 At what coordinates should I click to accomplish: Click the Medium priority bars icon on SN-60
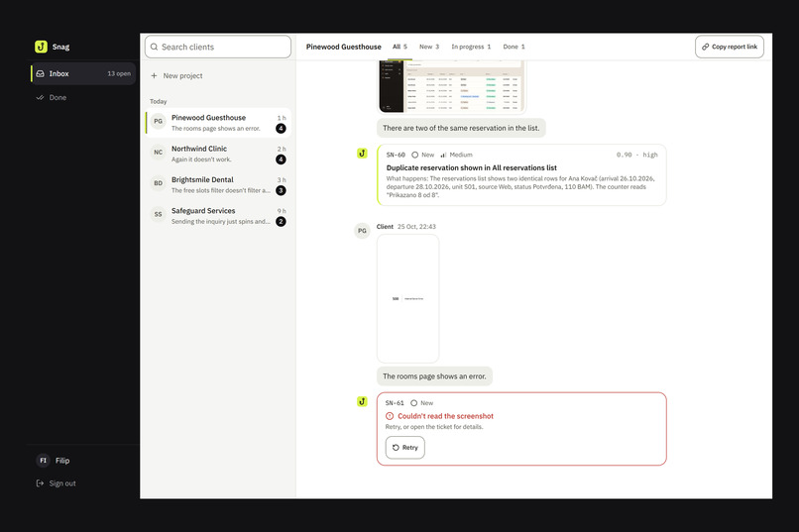[443, 155]
